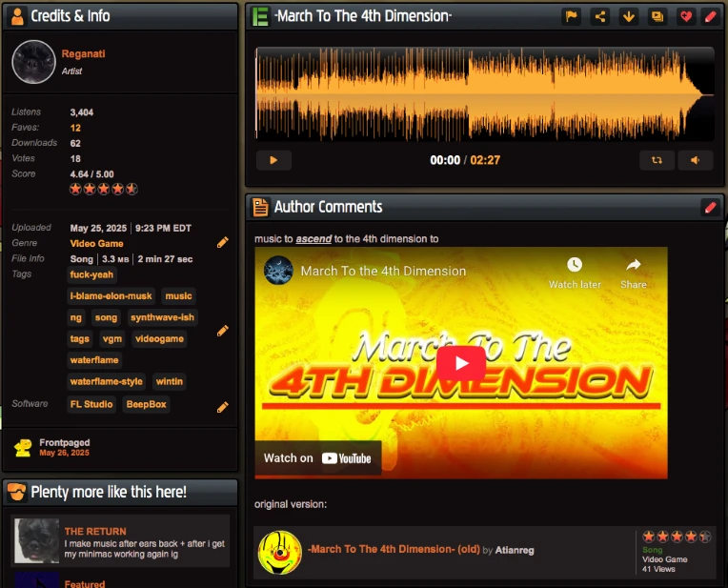Select the i-blame-elon-musk tag
Image resolution: width=728 pixels, height=588 pixels.
coord(111,295)
